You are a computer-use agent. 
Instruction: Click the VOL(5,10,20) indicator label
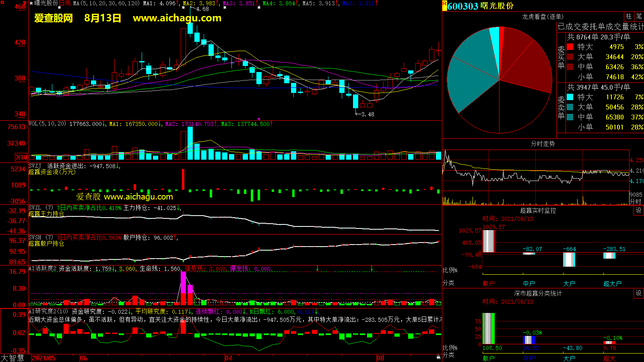click(x=47, y=124)
